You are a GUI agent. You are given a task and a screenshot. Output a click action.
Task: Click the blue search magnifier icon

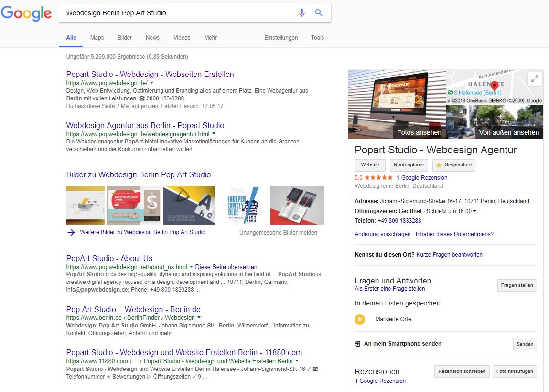point(319,13)
